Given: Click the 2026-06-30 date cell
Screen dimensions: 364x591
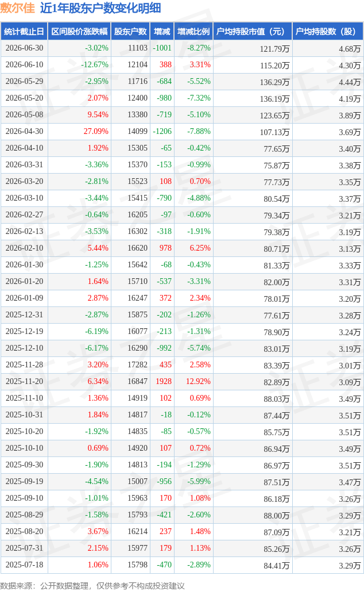Looking at the screenshot, I should pos(25,48).
